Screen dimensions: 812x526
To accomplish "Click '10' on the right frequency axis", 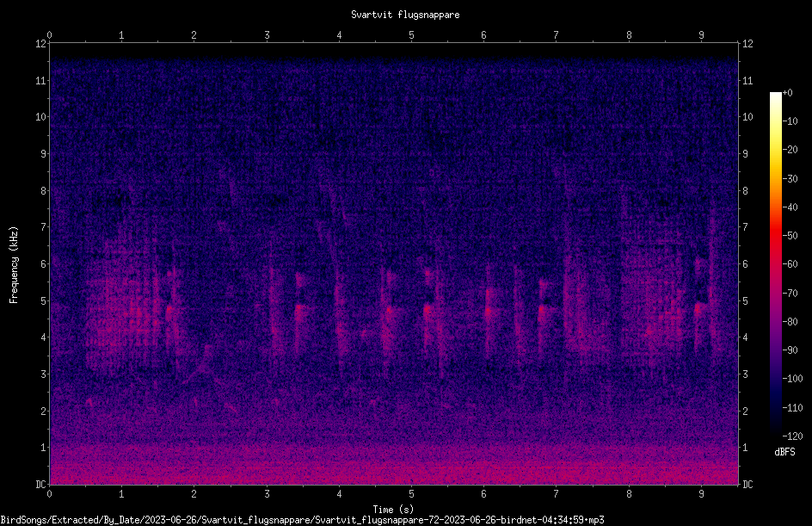I will 747,117.
